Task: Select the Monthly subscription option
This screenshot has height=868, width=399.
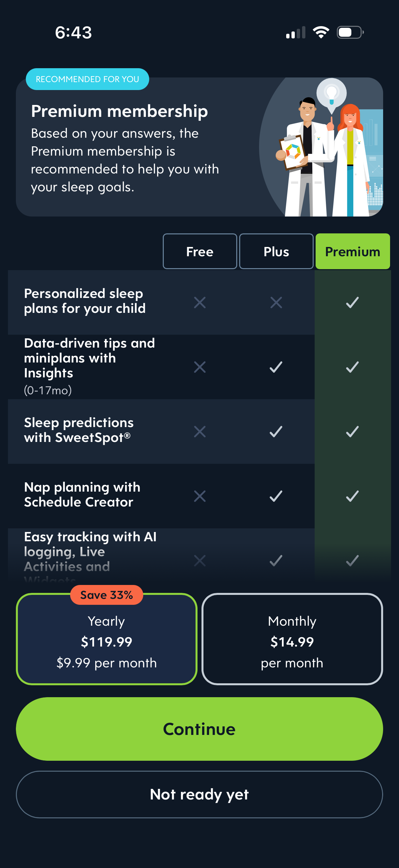Action: pos(292,640)
